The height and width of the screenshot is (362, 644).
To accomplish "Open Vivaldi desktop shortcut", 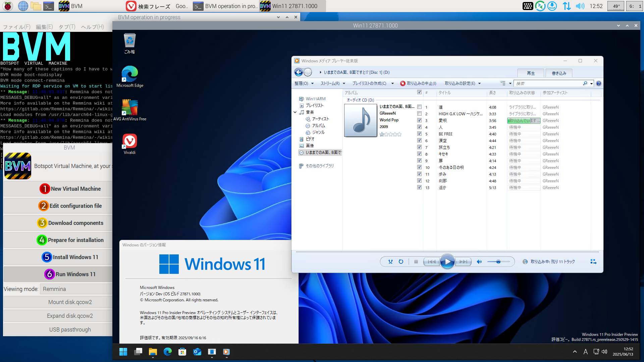I will (129, 144).
